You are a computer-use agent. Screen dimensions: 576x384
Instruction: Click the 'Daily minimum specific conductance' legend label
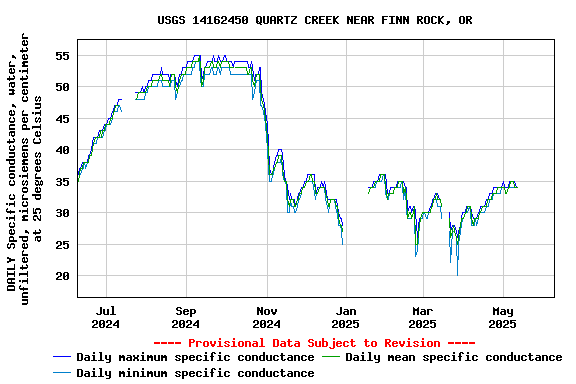(195, 373)
